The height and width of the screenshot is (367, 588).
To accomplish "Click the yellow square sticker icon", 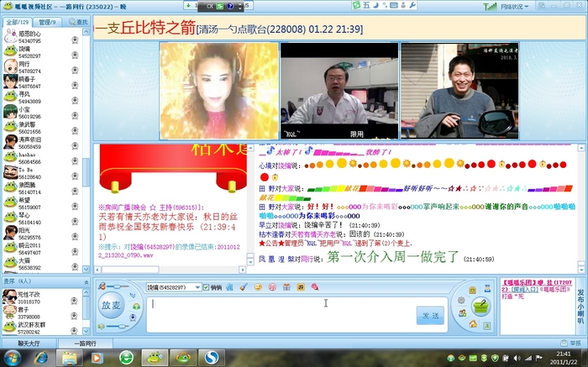I will coord(301,287).
